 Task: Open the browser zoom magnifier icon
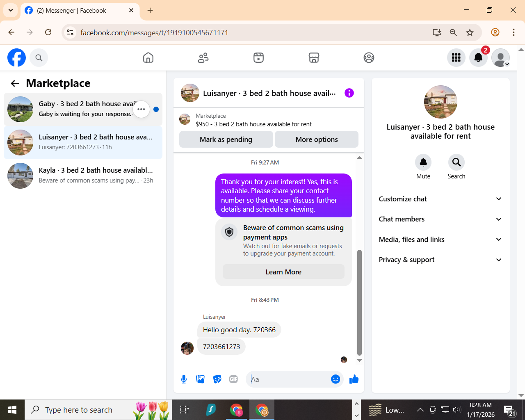[x=453, y=32]
